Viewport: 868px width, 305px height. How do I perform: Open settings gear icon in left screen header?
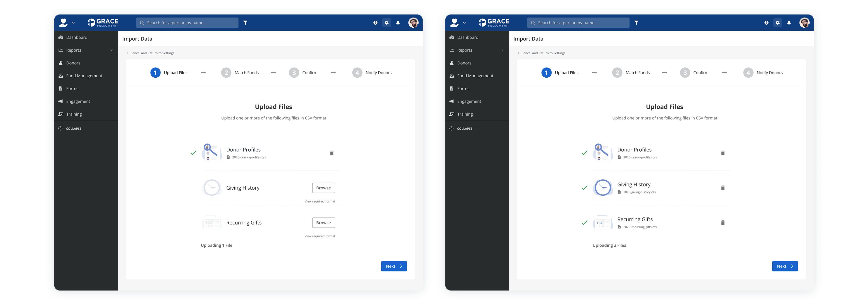click(387, 23)
